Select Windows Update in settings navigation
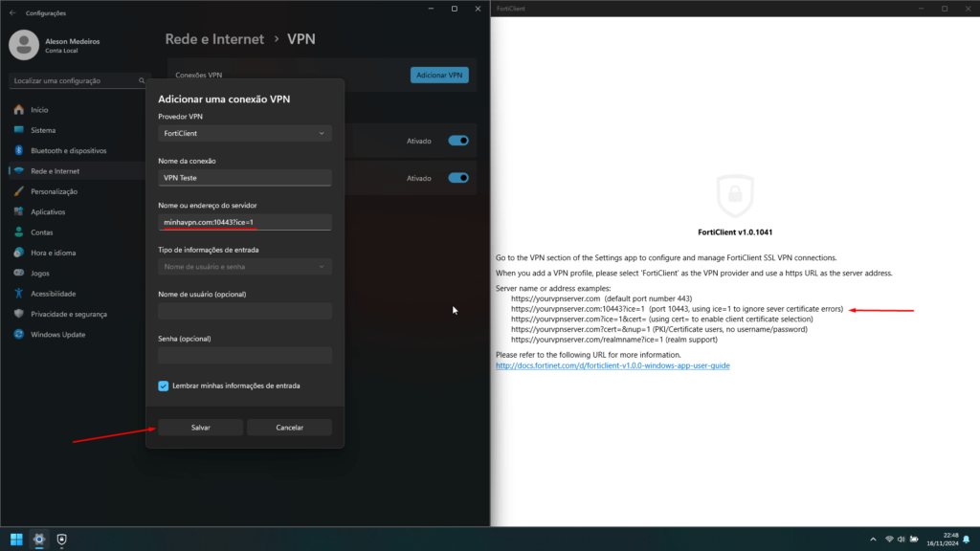 (x=58, y=334)
